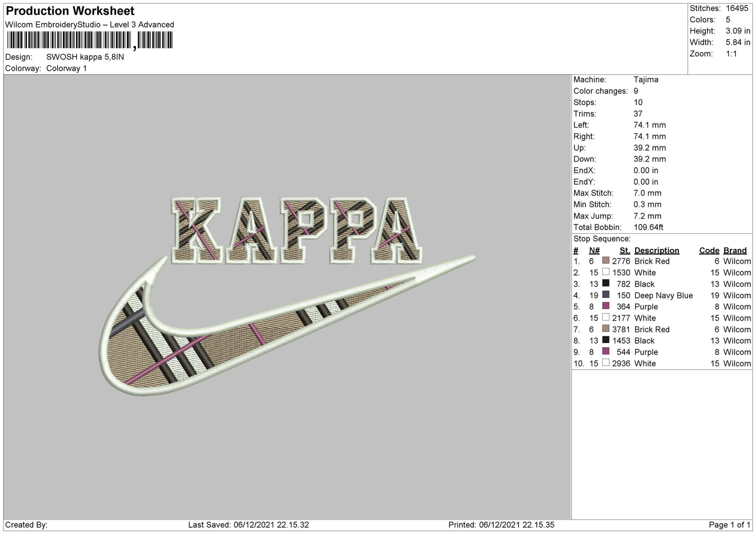
Task: Click the Zoom value 1:1
Action: tap(731, 54)
